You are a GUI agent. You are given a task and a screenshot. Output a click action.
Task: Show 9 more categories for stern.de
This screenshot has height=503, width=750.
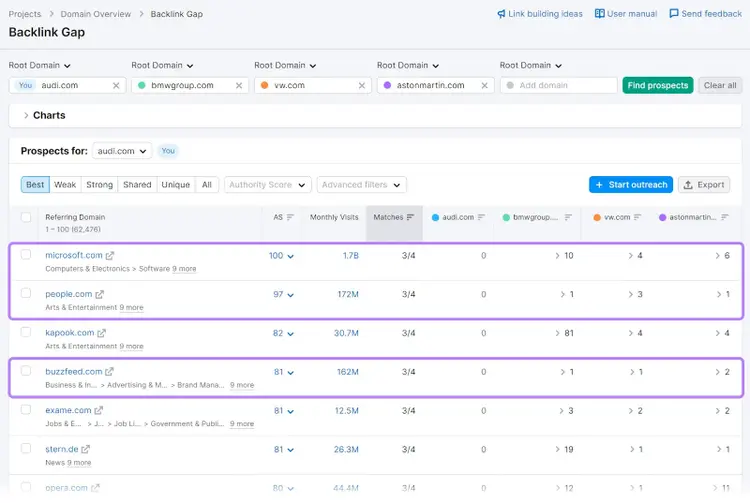coord(79,463)
